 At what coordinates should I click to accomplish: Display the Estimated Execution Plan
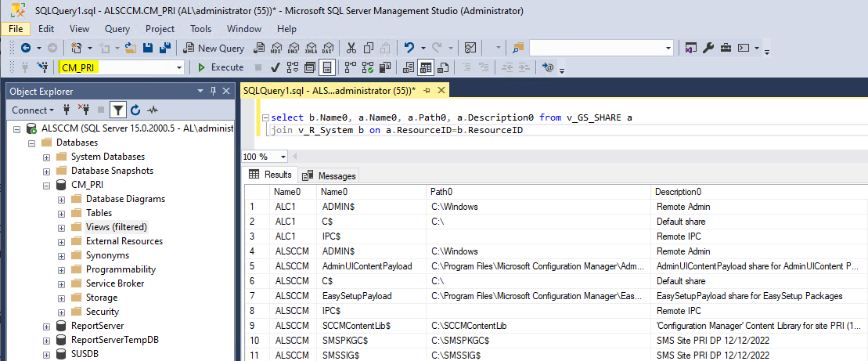point(293,67)
